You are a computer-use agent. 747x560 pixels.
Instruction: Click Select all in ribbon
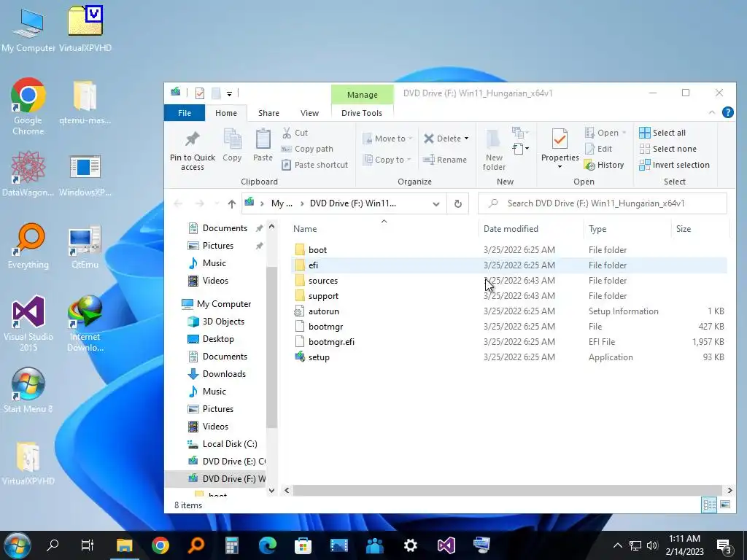(662, 133)
